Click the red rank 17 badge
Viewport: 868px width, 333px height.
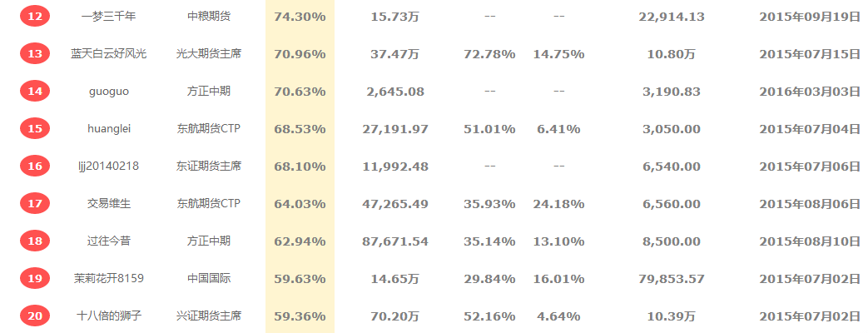pos(35,203)
